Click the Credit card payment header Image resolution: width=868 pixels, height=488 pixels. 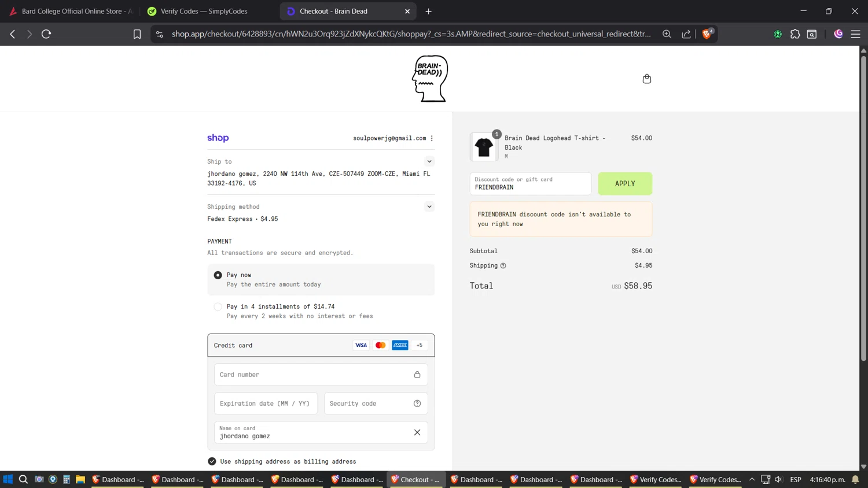tap(321, 345)
